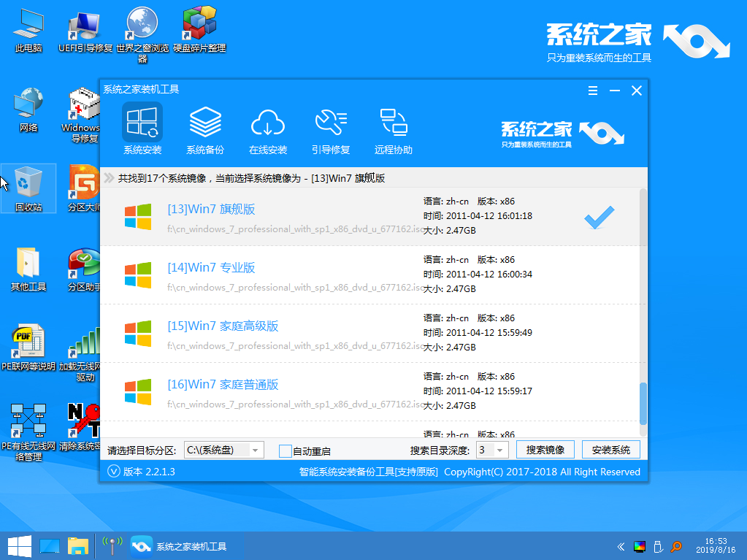This screenshot has width=747, height=560.
Task: Expand the version info arrow next to 版本 2.2.1.3
Action: coord(112,472)
